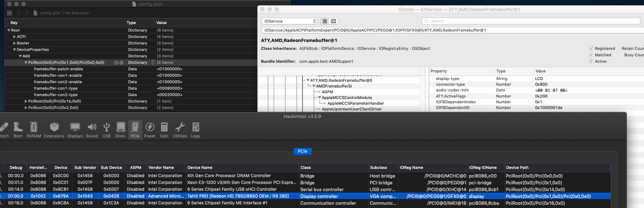Image resolution: width=644 pixels, height=208 pixels.
Task: Collapse PciRoot(0x0)/Pci(0x1,0x0)/Pci(0x0,0x0) entry
Action: tap(26, 63)
